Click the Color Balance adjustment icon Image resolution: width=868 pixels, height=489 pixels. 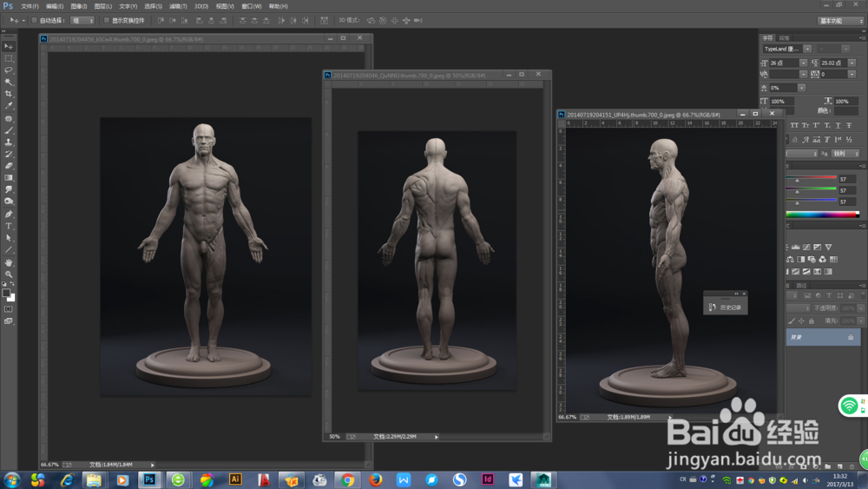(790, 259)
